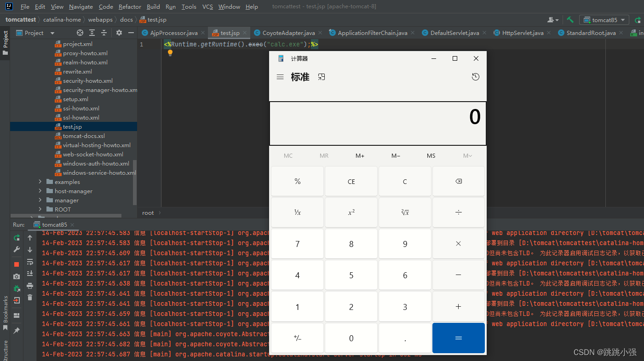Open Calculator memory list M dropdown
This screenshot has width=644, height=361.
coord(468,156)
